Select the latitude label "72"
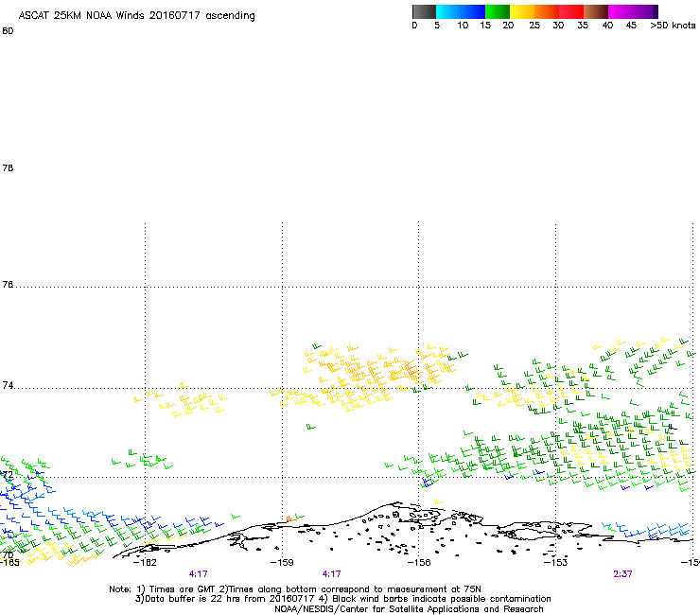 click(x=8, y=474)
